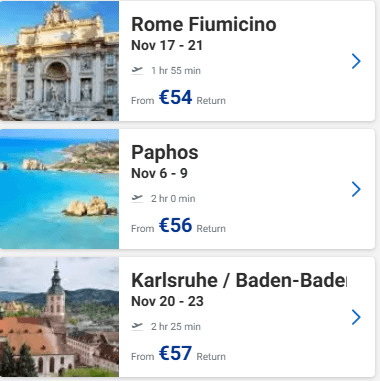
Task: Open the Paphos card chevron arrow
Action: (x=356, y=189)
